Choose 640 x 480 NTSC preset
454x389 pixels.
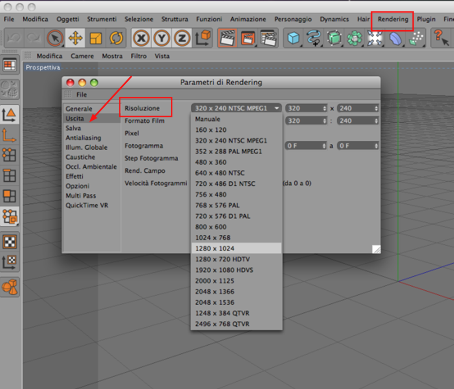click(x=236, y=173)
